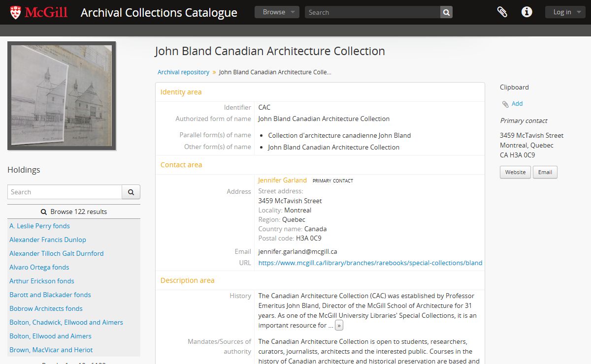Open A. Leslie Perry fonds
This screenshot has width=591, height=364.
[39, 226]
